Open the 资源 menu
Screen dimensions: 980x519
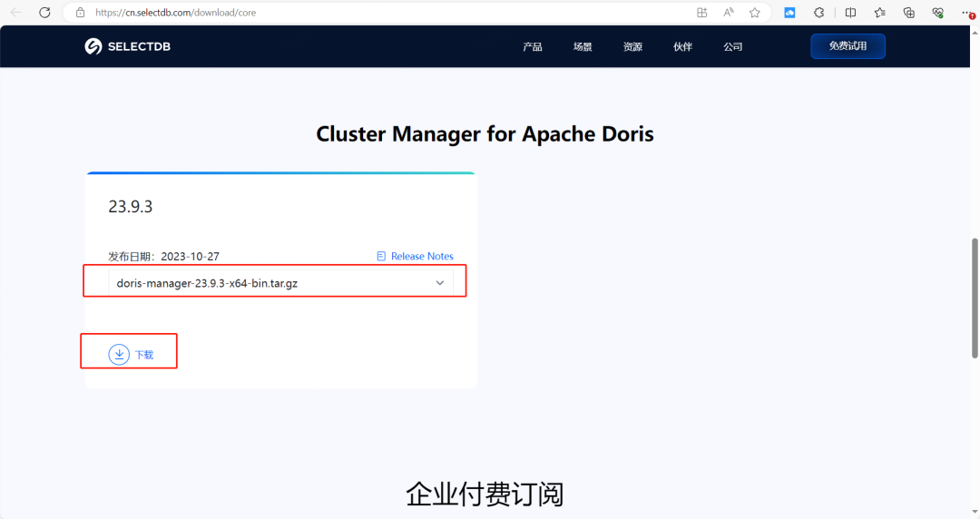point(632,47)
